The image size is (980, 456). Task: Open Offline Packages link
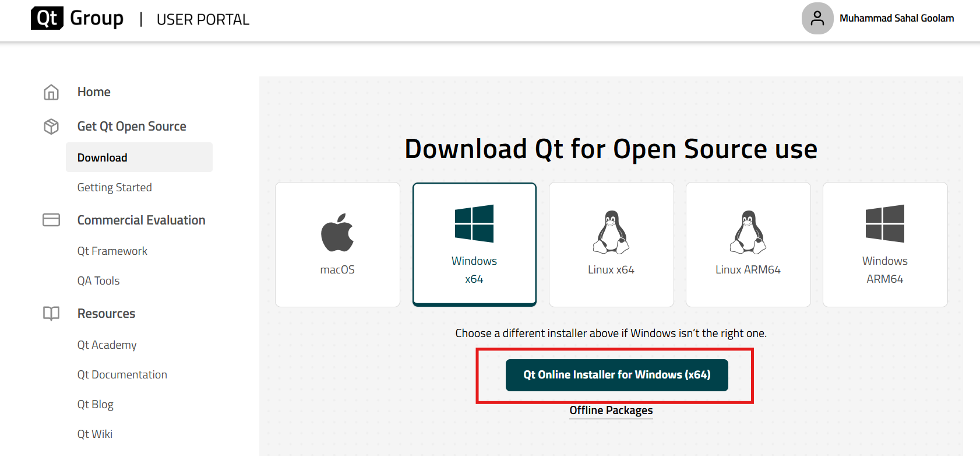click(x=611, y=411)
